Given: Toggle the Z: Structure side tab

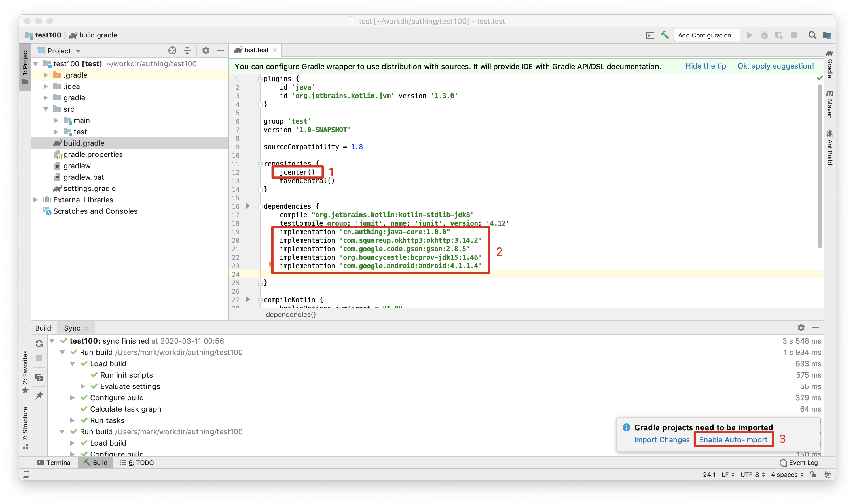Looking at the screenshot, I should (x=25, y=428).
